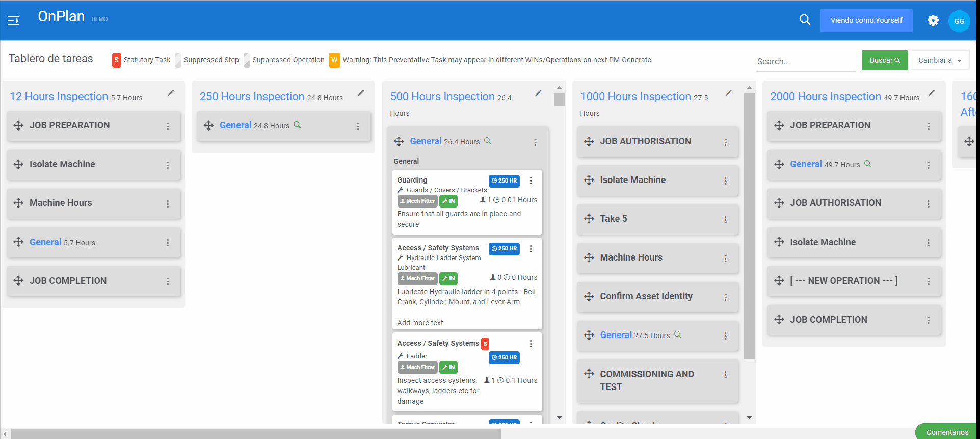
Task: Open the GG user avatar menu
Action: [x=959, y=21]
